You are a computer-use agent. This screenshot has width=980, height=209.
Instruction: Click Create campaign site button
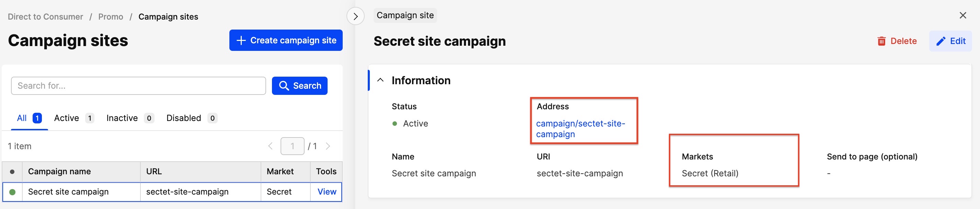(286, 40)
